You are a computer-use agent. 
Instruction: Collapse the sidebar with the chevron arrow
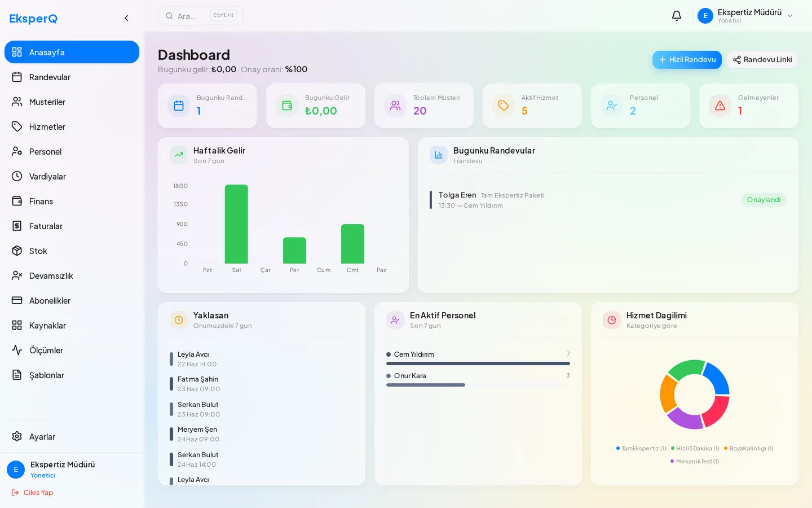click(x=126, y=18)
